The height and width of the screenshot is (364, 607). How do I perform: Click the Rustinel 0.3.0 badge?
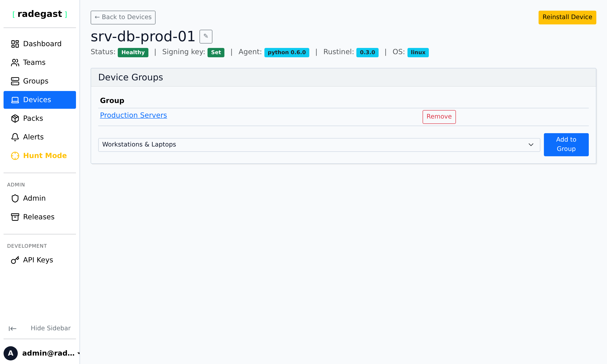pos(367,52)
